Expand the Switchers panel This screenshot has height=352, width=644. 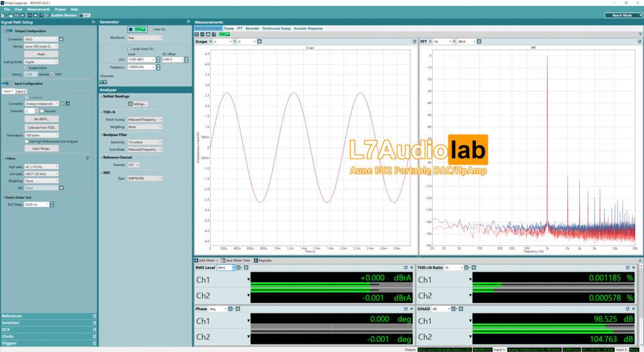tap(48, 323)
